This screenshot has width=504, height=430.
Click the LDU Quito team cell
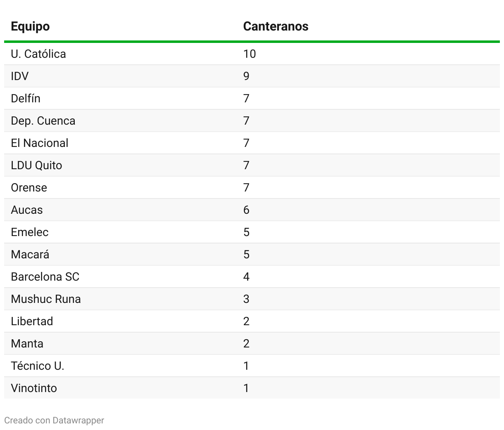click(36, 165)
